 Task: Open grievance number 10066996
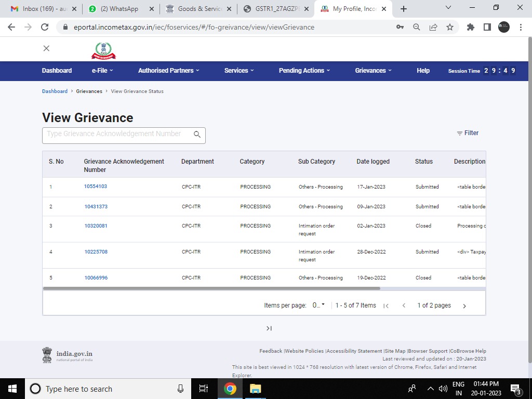(x=96, y=278)
